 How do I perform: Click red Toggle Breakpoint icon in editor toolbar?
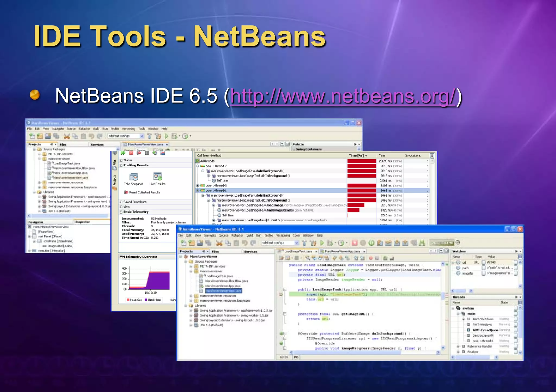click(371, 258)
